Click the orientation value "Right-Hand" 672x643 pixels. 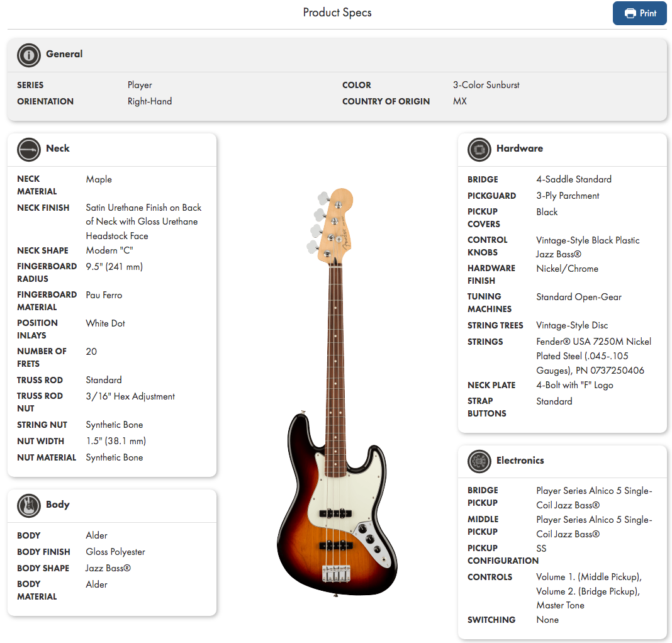150,101
